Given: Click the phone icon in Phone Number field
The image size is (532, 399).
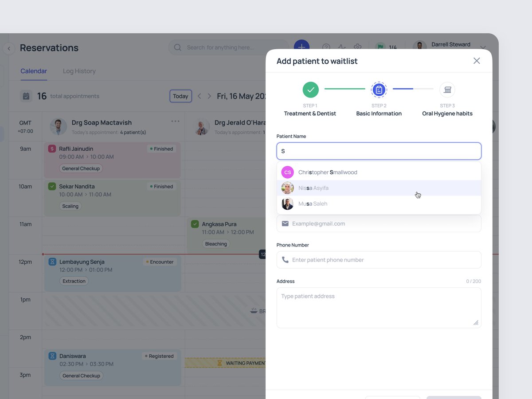Looking at the screenshot, I should point(285,260).
